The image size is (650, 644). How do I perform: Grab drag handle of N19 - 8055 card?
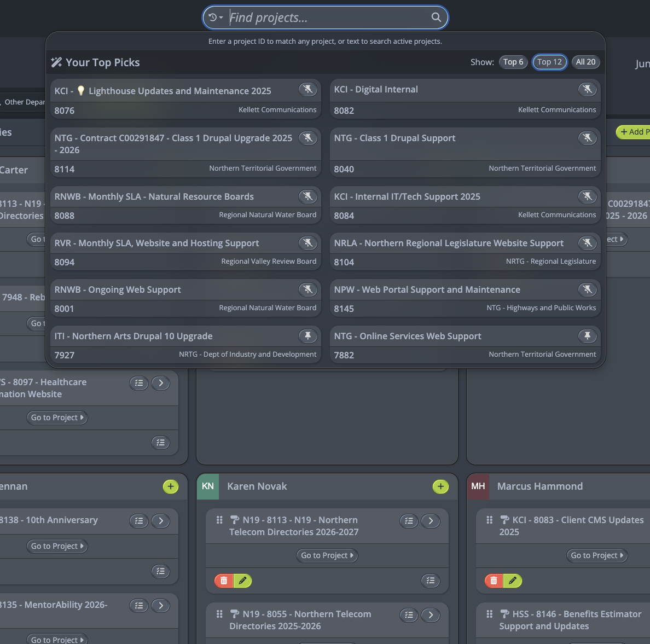[220, 614]
